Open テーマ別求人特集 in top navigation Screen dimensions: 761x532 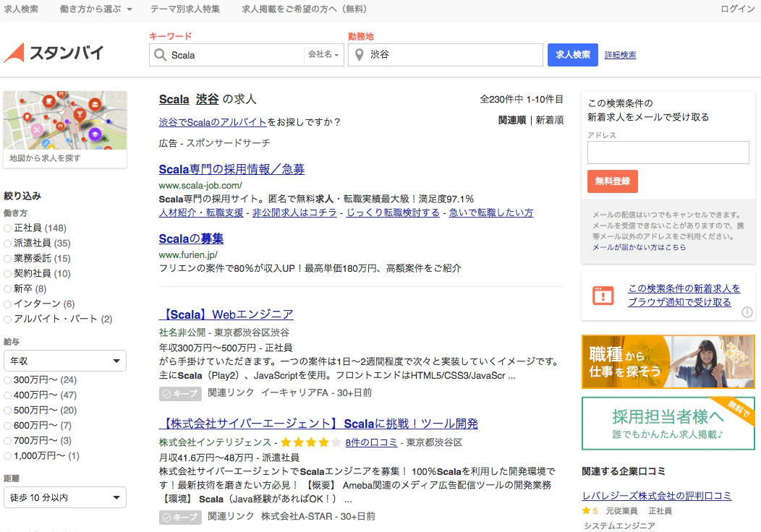tap(185, 9)
